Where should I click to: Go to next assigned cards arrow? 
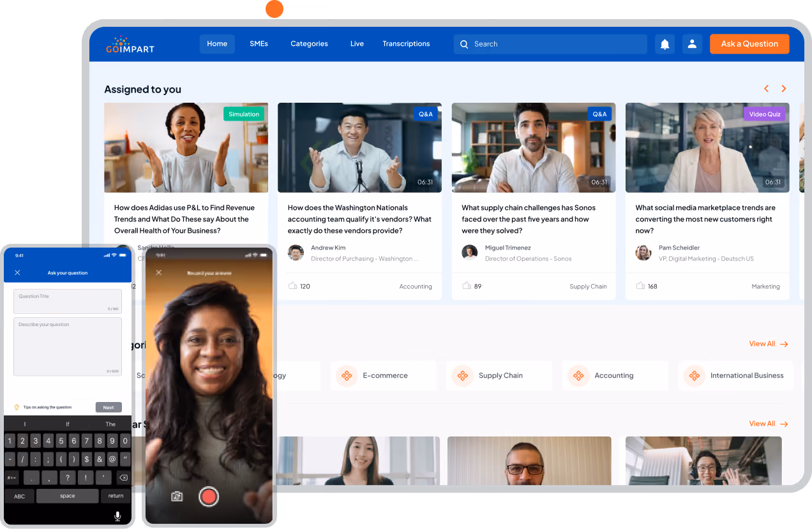point(784,89)
